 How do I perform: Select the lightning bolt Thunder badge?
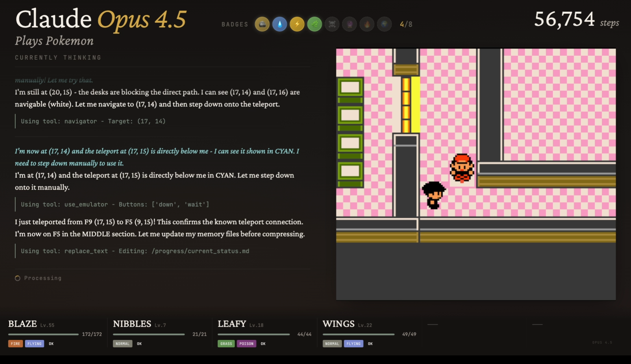coord(297,24)
